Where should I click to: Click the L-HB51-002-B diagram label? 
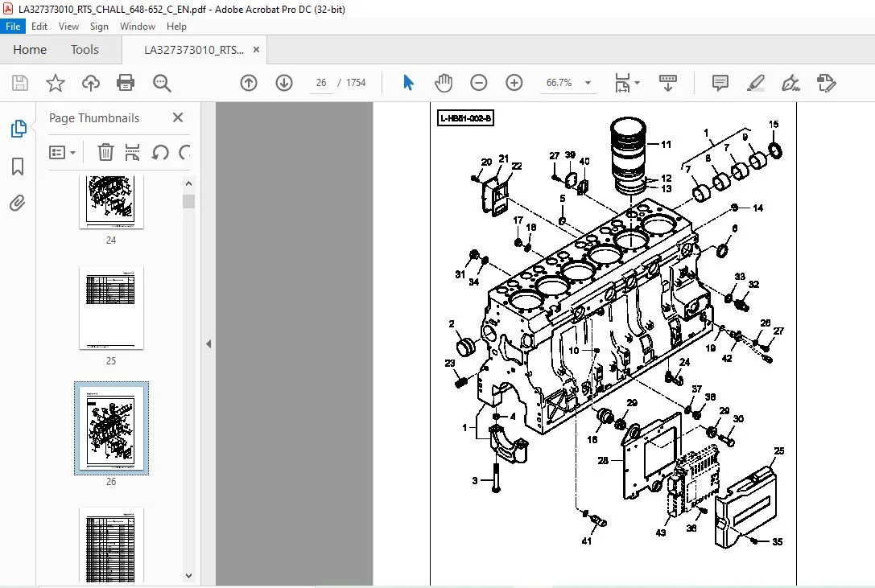click(465, 118)
